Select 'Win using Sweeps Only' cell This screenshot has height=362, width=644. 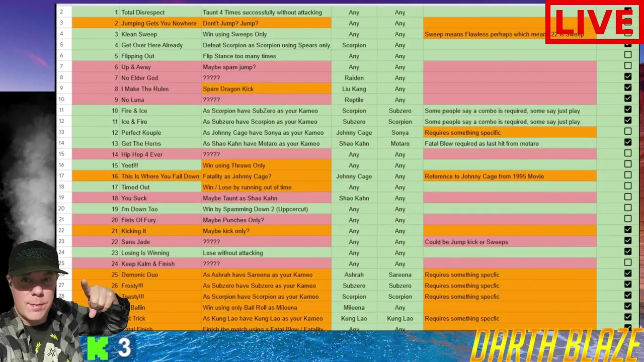click(266, 34)
